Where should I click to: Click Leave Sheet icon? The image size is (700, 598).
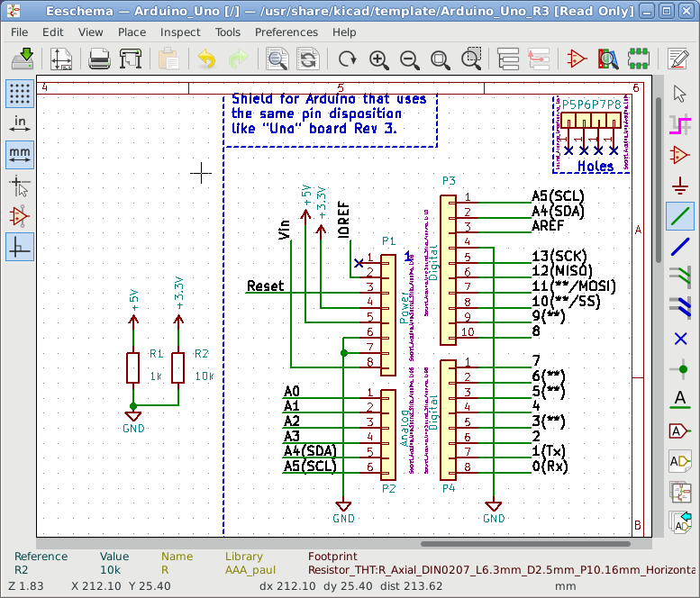(x=539, y=59)
